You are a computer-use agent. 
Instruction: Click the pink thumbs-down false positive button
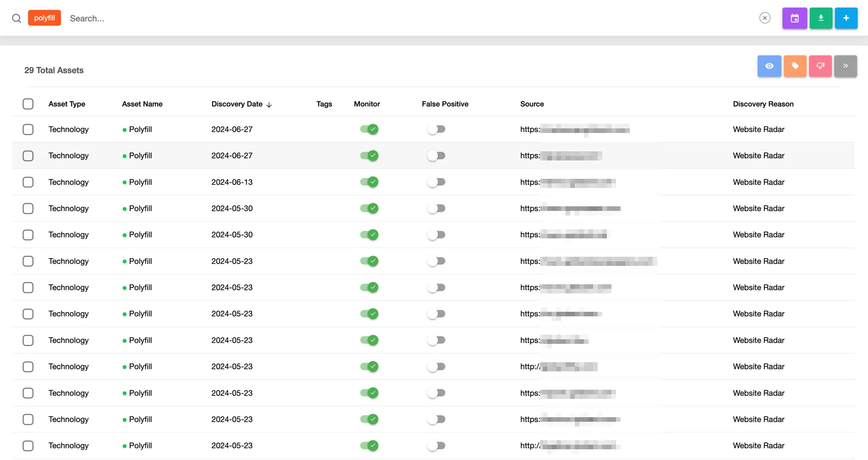coord(820,66)
